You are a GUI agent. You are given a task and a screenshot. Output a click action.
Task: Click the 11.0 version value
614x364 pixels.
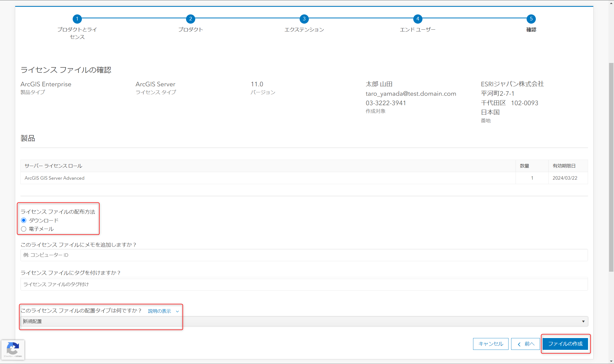coord(257,84)
